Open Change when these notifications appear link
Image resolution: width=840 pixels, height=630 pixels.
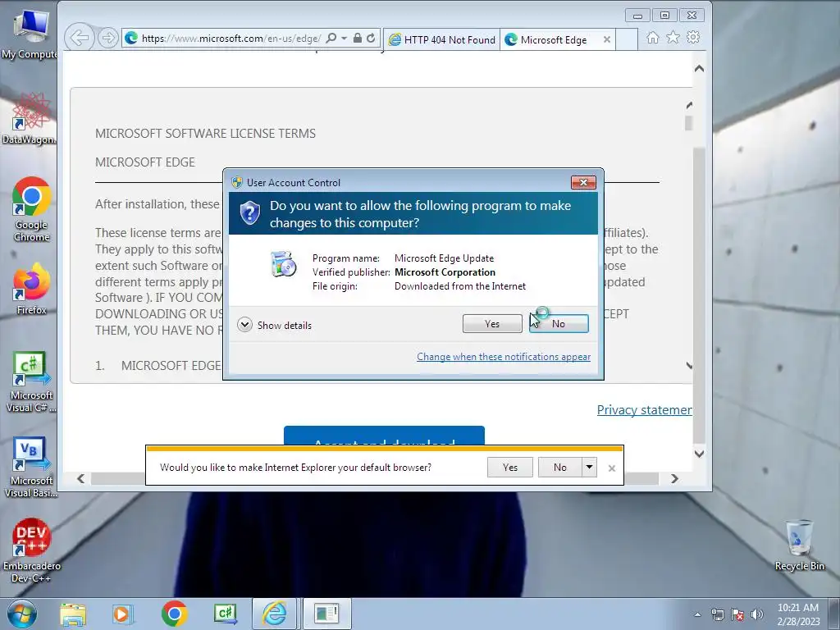[504, 357]
